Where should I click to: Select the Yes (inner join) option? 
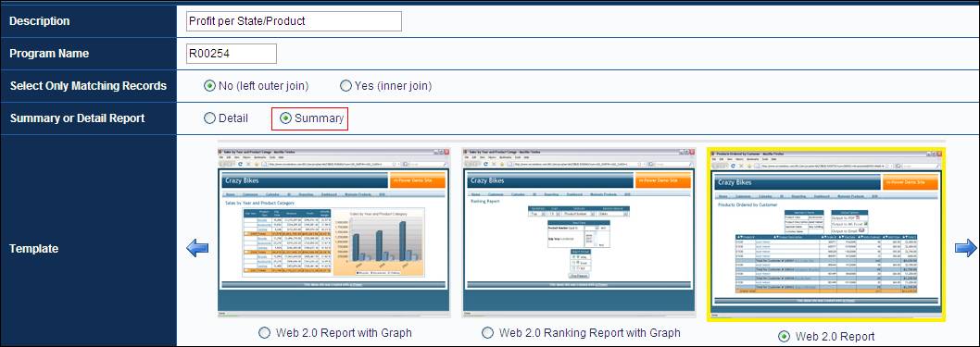coord(345,85)
